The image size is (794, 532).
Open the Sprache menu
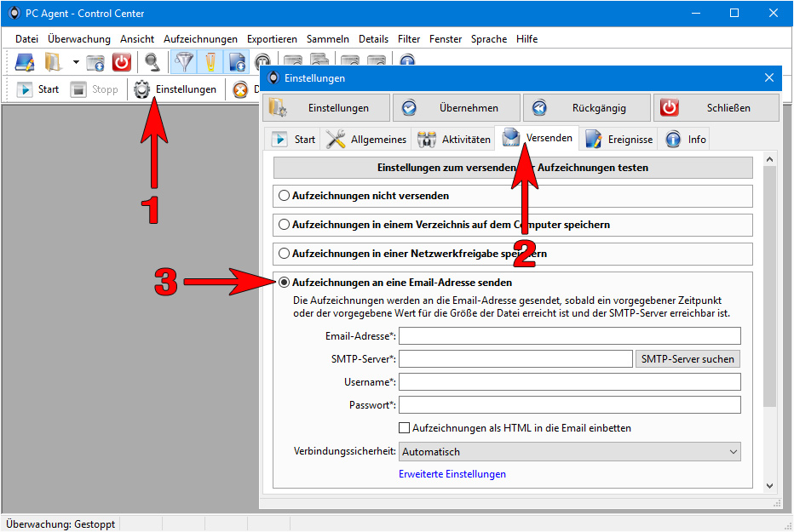pyautogui.click(x=489, y=39)
